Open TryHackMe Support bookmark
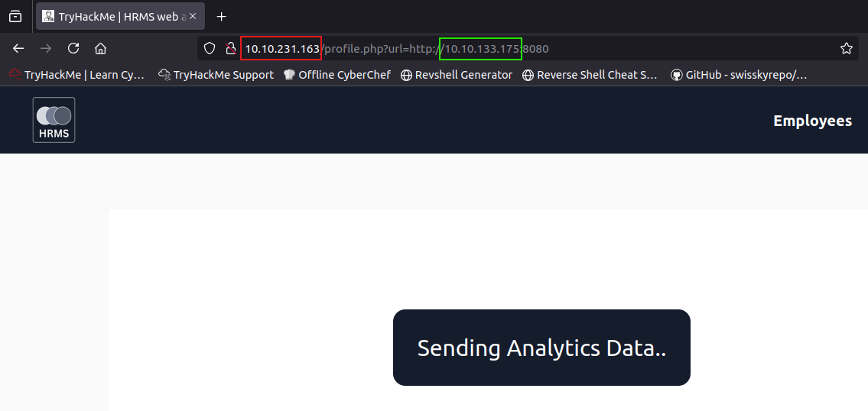The image size is (868, 411). 216,75
